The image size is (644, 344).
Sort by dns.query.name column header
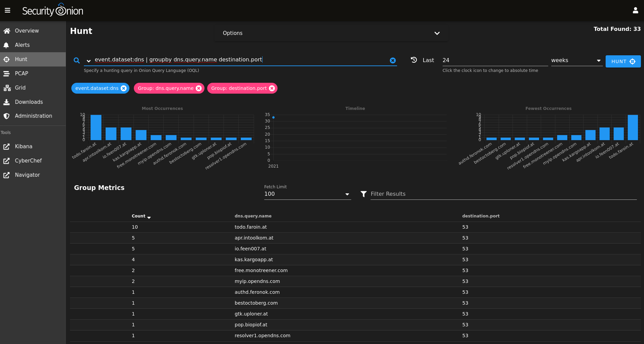pyautogui.click(x=253, y=216)
